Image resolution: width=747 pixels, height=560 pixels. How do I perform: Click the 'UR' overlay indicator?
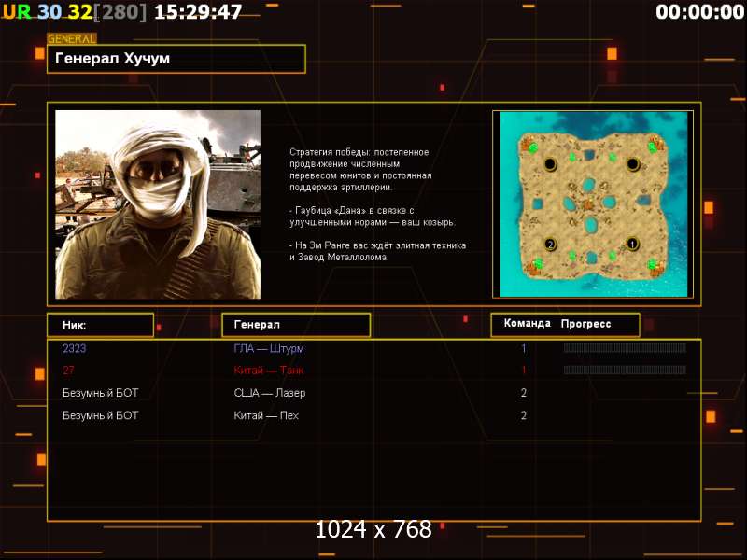(17, 12)
